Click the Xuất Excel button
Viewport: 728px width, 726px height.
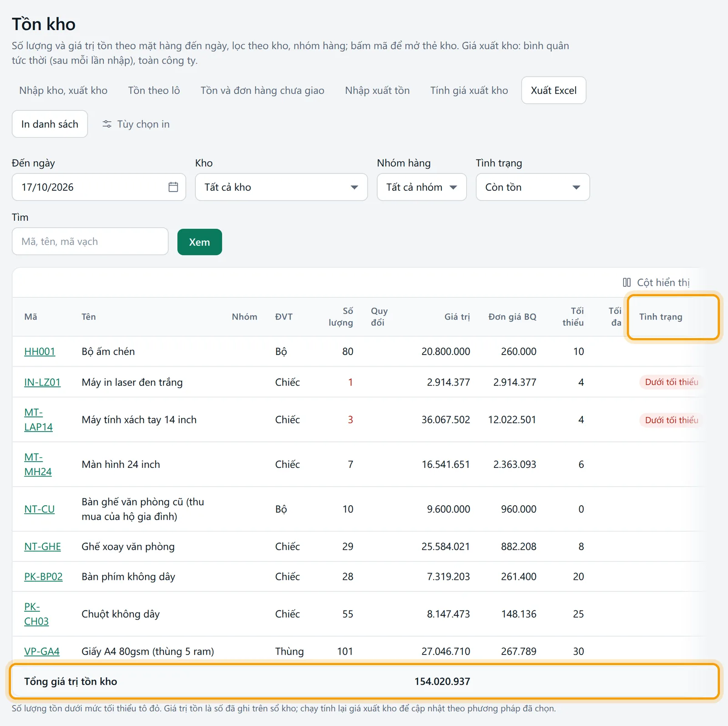coord(554,91)
